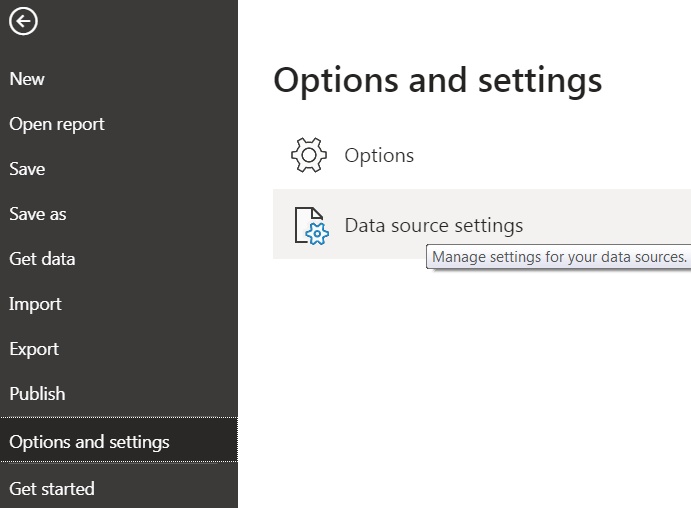Image resolution: width=691 pixels, height=508 pixels.
Task: Open the Get data menu item
Action: [42, 259]
